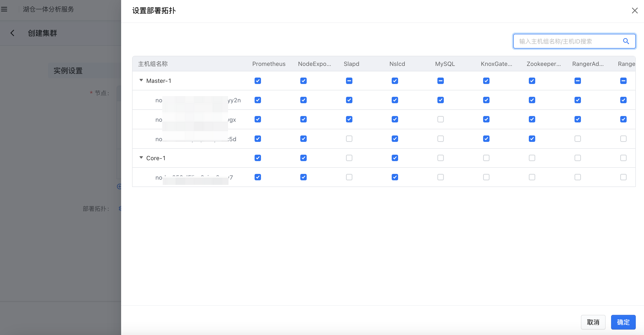The height and width of the screenshot is (335, 644).
Task: Close the deployment topology drawer
Action: pyautogui.click(x=634, y=11)
